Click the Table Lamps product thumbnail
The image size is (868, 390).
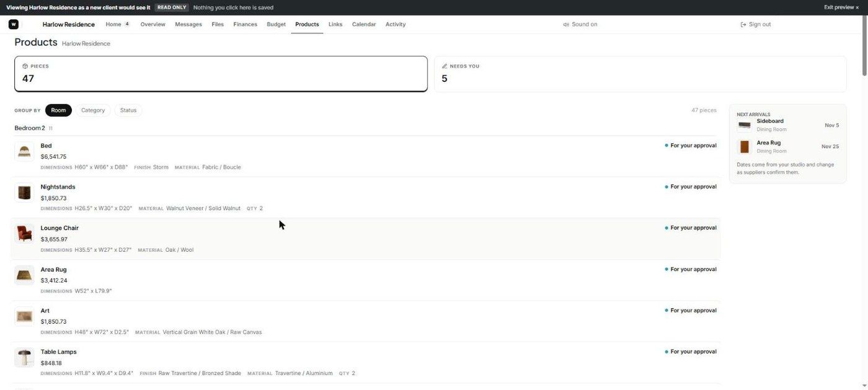(24, 358)
